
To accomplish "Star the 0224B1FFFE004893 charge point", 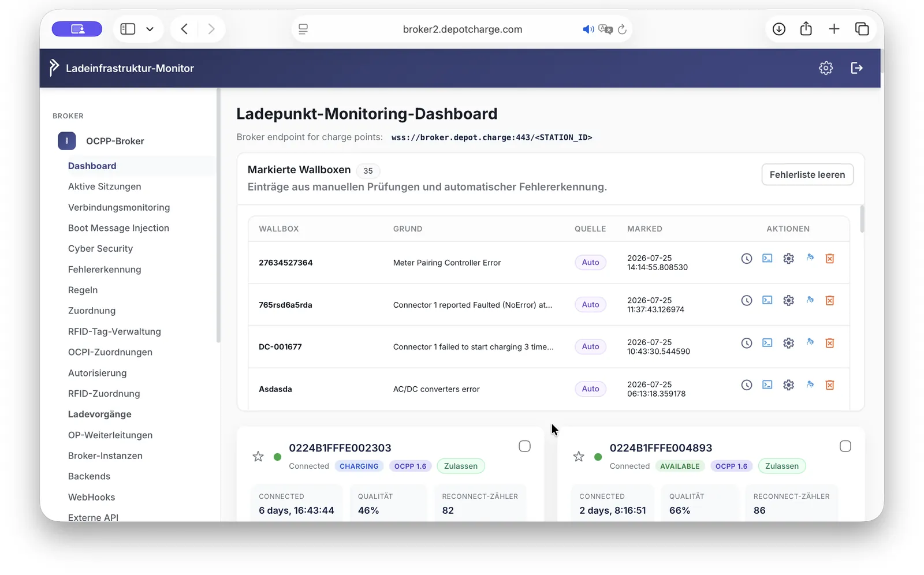I will pyautogui.click(x=579, y=457).
